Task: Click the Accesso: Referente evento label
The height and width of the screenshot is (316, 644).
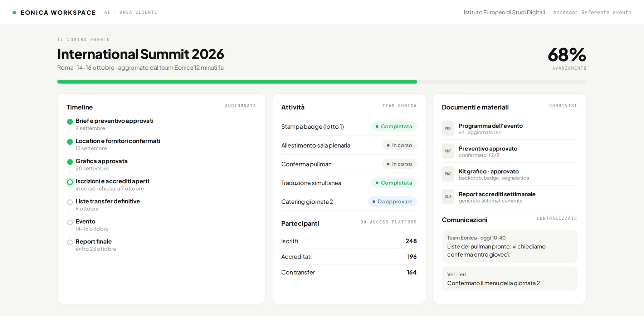Action: (592, 13)
